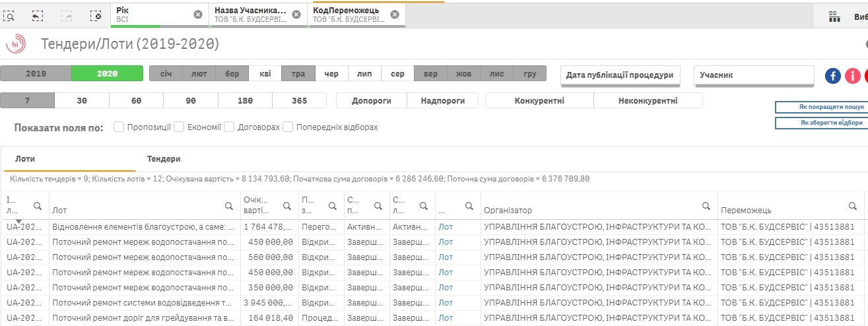Open the selections tool grid icon
The width and height of the screenshot is (868, 326).
835,17
